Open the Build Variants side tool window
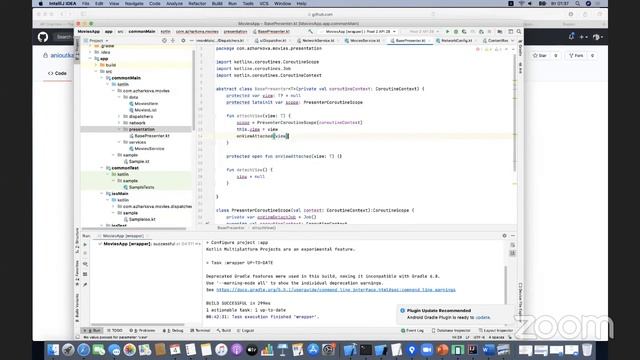640x360 pixels. click(77, 307)
